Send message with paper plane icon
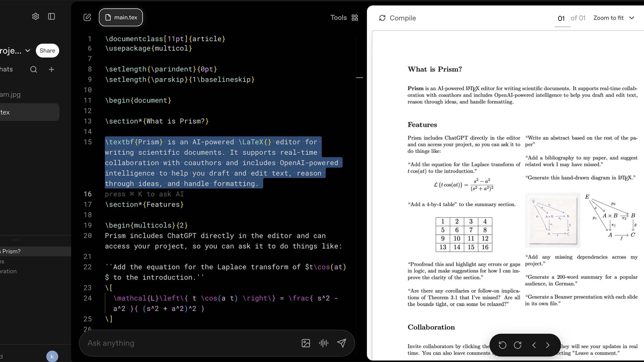The height and width of the screenshot is (362, 644). [341, 343]
